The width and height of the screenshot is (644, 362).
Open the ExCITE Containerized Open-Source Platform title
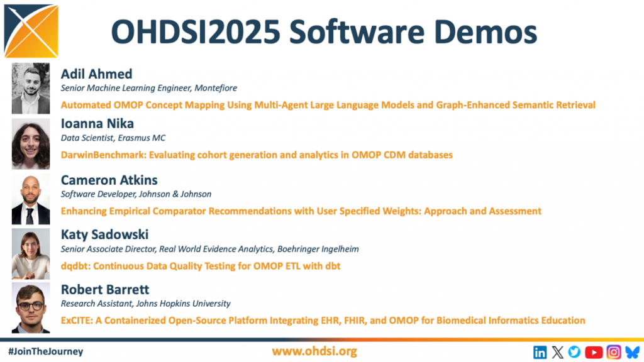(323, 321)
